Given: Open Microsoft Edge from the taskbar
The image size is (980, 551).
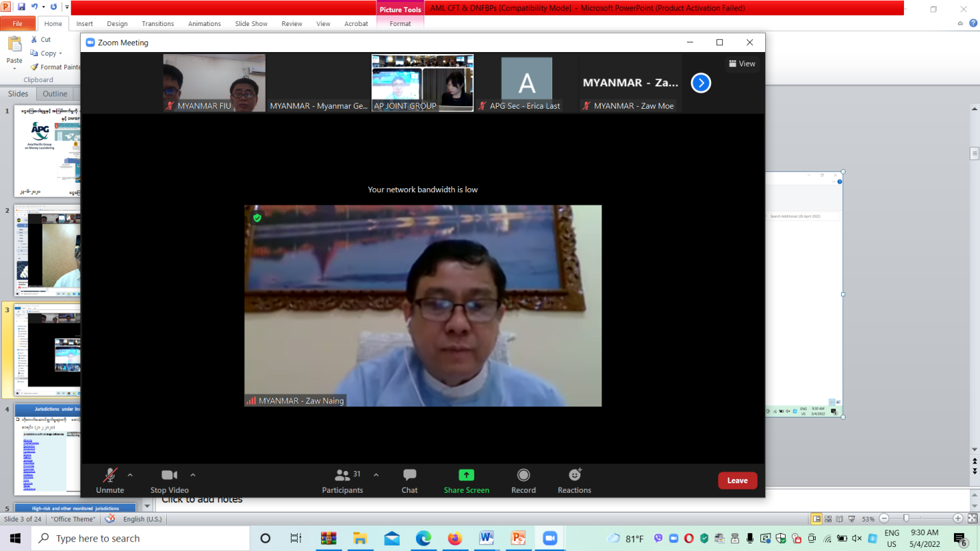Looking at the screenshot, I should (x=424, y=539).
